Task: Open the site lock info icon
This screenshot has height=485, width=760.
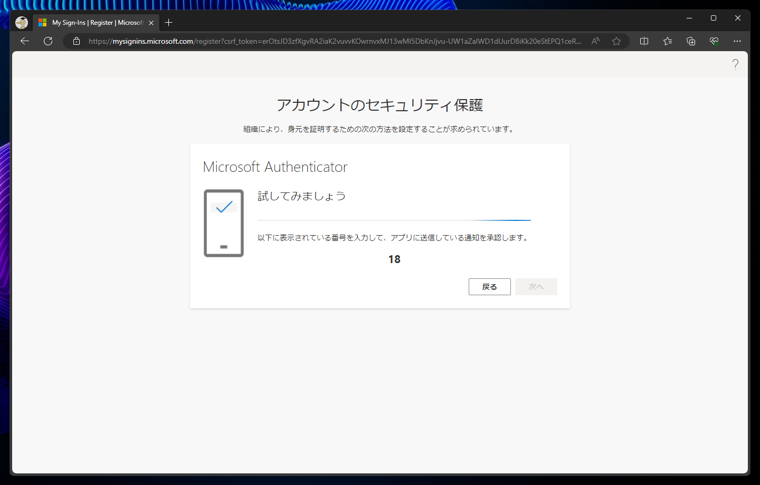Action: click(76, 41)
